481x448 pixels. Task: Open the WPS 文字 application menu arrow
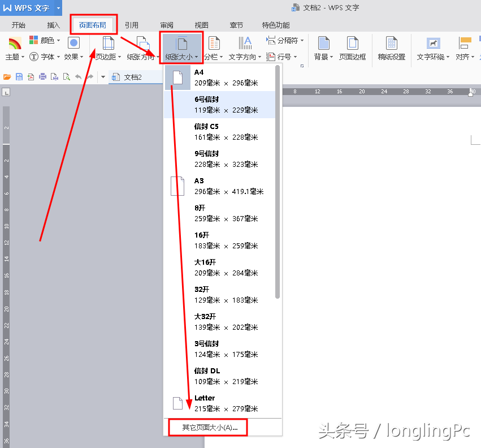coord(58,8)
